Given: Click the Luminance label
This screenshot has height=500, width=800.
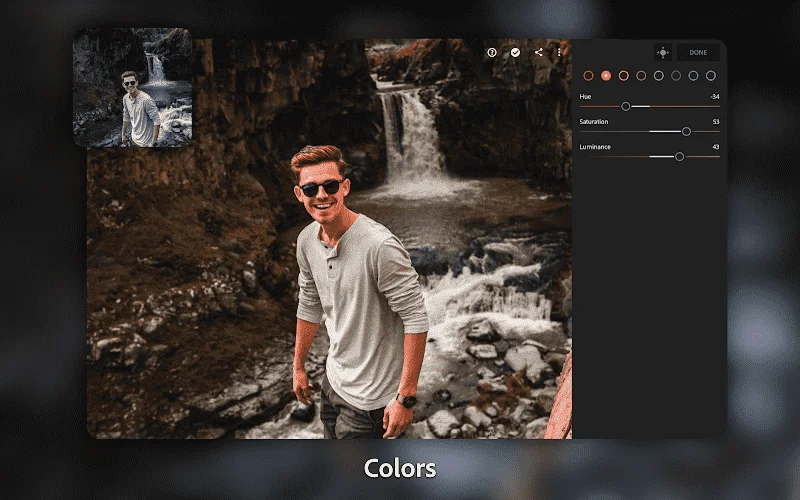Looking at the screenshot, I should tap(595, 146).
